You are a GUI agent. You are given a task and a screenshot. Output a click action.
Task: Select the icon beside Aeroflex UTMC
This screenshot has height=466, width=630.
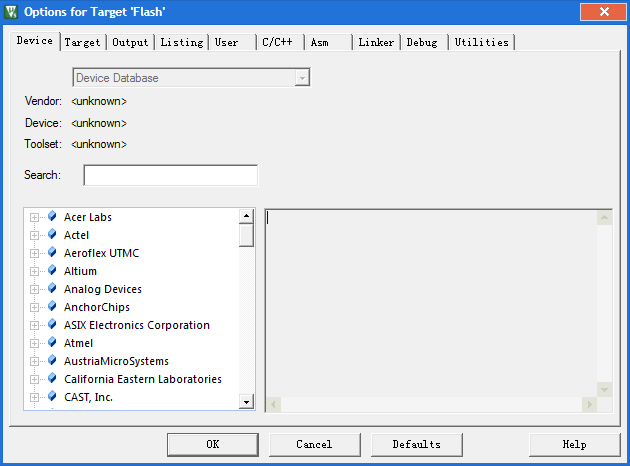tap(52, 253)
